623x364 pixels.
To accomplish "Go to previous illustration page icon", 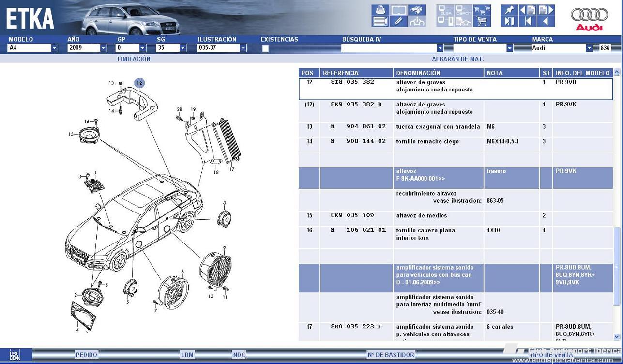I will coord(528,10).
